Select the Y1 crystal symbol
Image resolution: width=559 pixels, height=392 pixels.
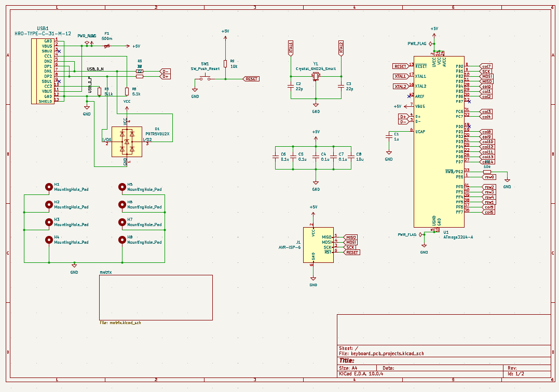(x=316, y=76)
